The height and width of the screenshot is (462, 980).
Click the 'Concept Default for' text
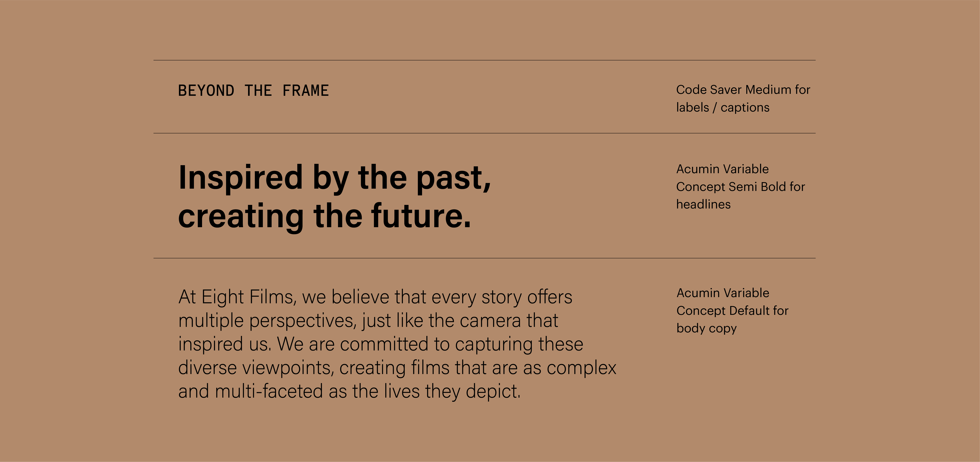732,311
